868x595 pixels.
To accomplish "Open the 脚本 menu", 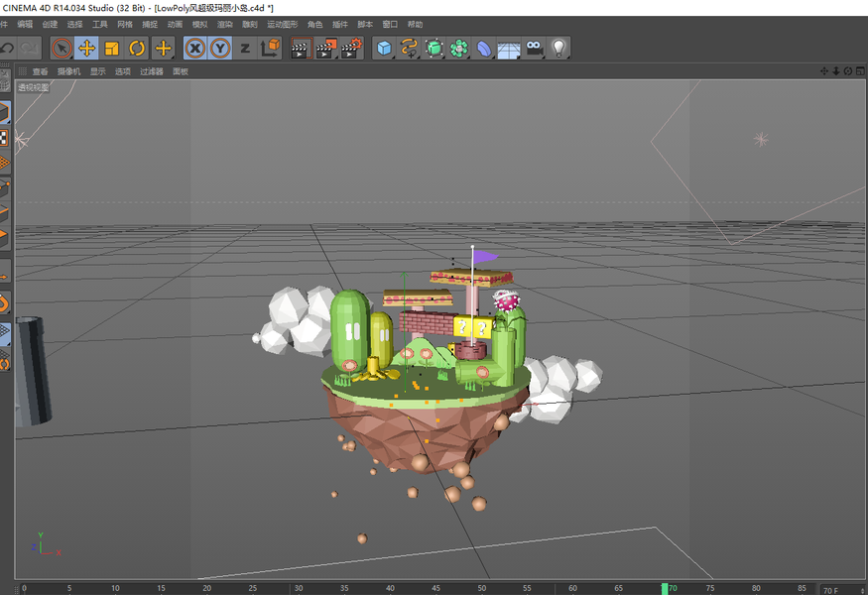I will tap(365, 25).
